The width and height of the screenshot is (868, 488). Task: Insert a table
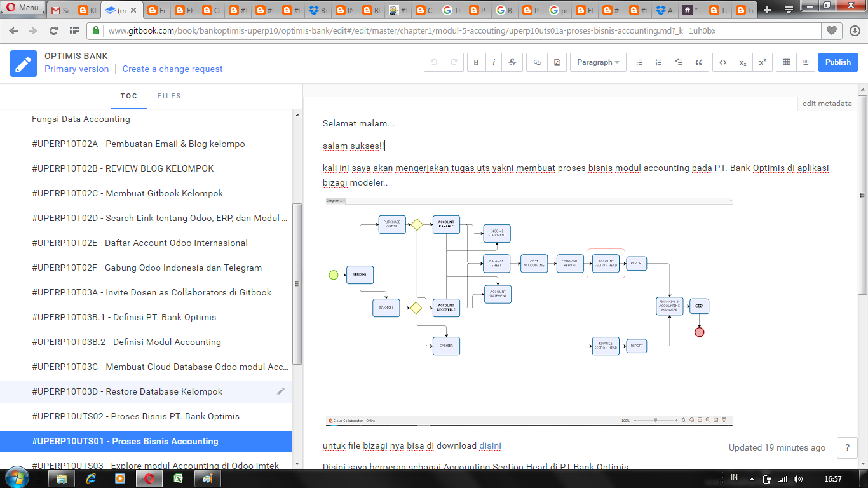[787, 62]
